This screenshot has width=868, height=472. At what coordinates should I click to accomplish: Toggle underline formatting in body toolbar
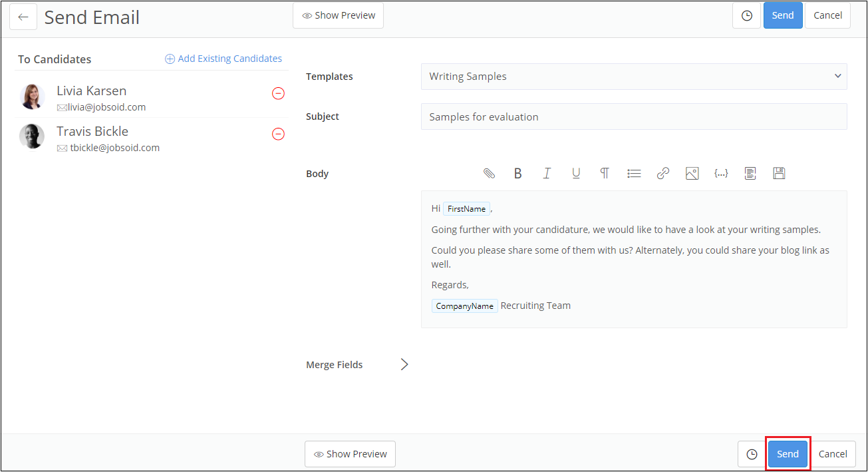pyautogui.click(x=576, y=173)
